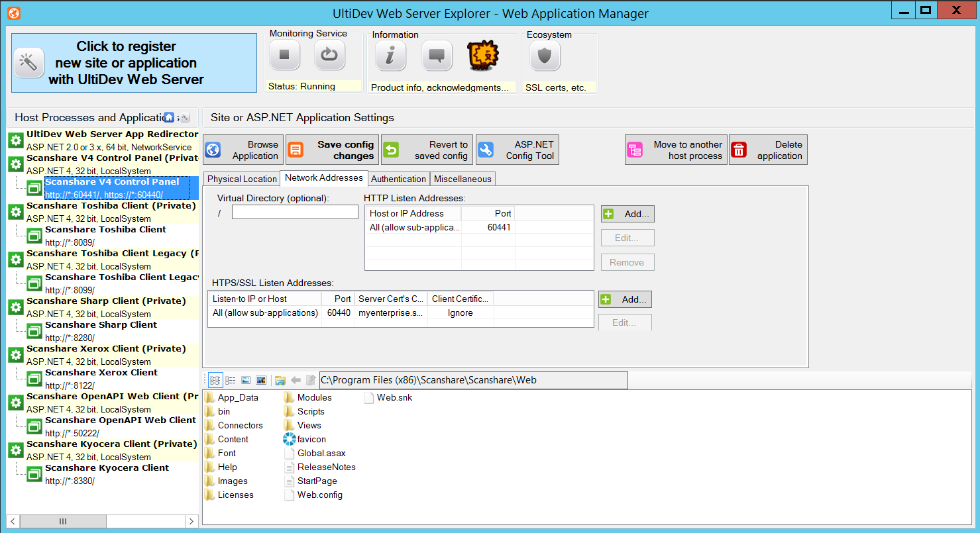This screenshot has width=980, height=533.
Task: Open the feedback comment bubble icon
Action: [x=437, y=56]
